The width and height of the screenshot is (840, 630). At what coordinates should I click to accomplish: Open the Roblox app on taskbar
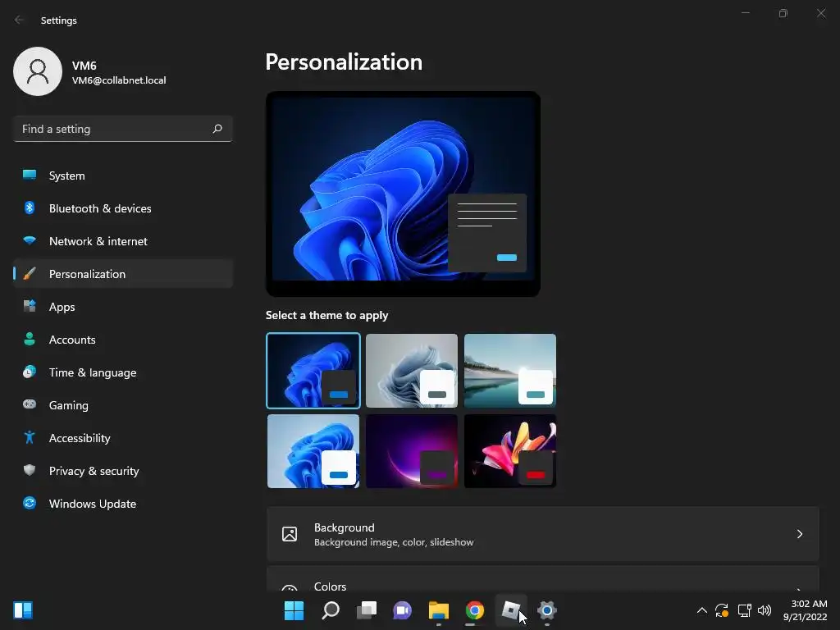[510, 610]
